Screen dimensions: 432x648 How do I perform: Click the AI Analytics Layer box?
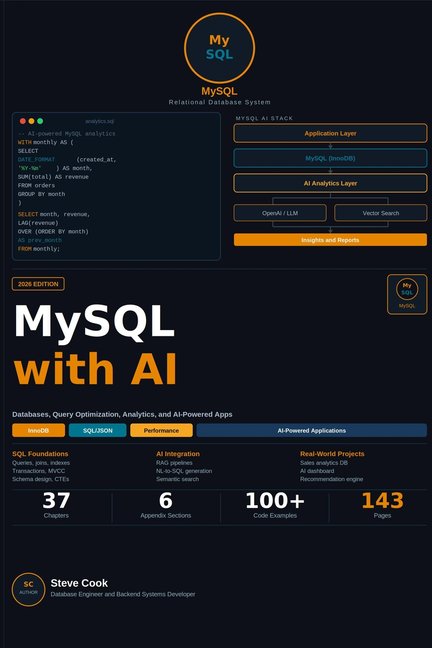330,183
